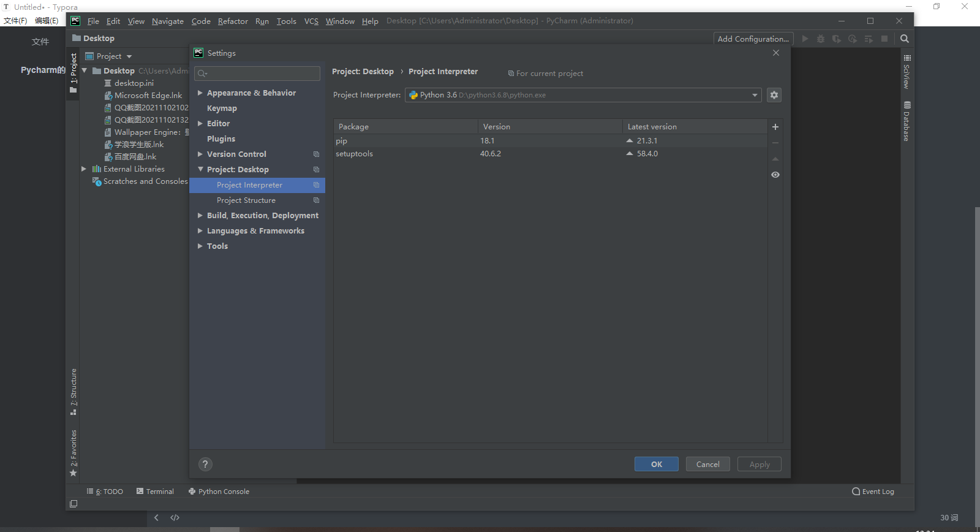Click the Debug bug icon in toolbar
Image resolution: width=980 pixels, height=532 pixels.
pyautogui.click(x=821, y=39)
